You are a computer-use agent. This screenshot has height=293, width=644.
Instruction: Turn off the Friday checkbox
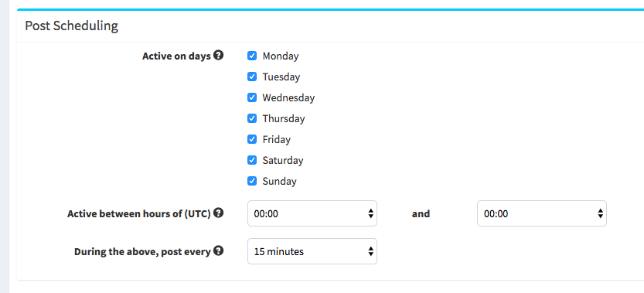click(252, 139)
